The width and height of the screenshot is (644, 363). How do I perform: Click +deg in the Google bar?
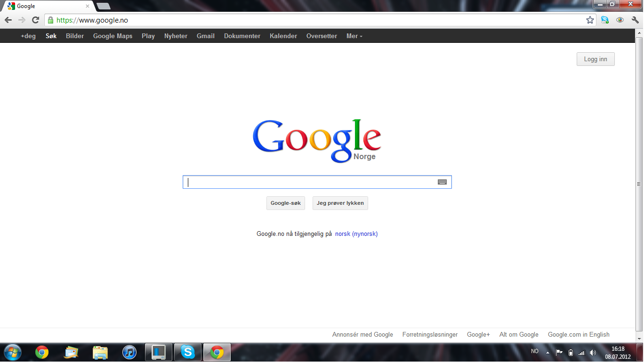(x=28, y=36)
